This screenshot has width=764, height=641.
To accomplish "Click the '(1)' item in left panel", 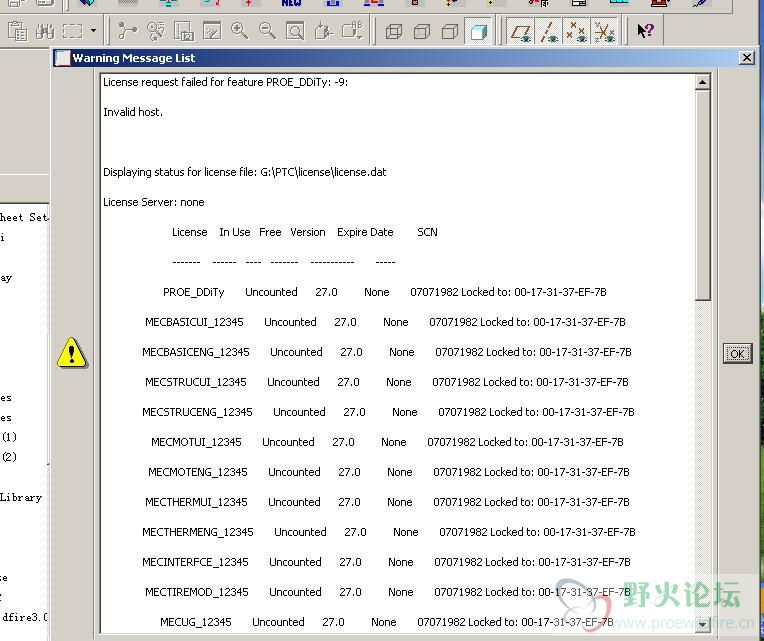I will coord(9,436).
